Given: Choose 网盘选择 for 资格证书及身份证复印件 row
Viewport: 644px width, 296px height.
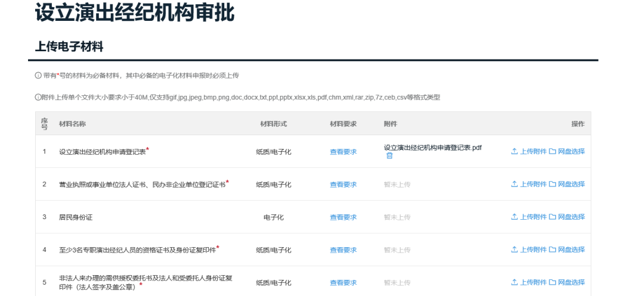Looking at the screenshot, I should 571,250.
